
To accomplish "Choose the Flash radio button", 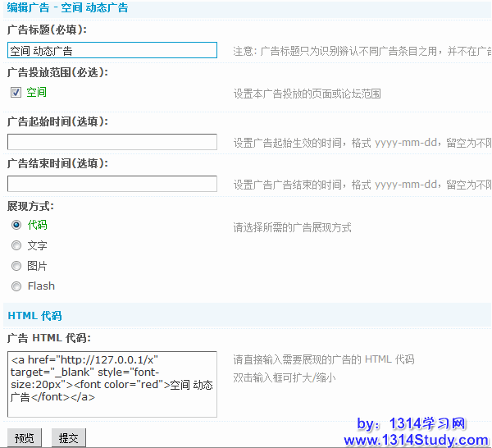I will pos(16,286).
